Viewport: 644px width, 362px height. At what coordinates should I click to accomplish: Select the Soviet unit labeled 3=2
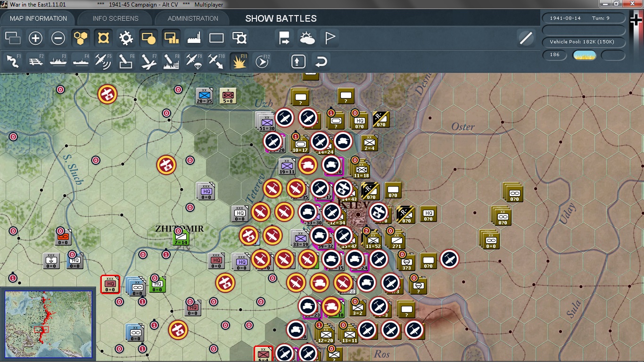click(x=358, y=308)
